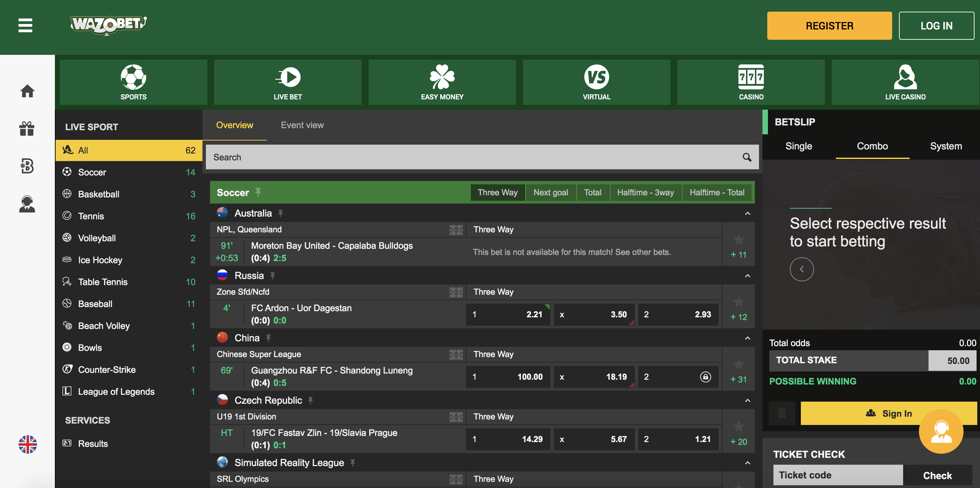The image size is (980, 488).
Task: Select the Sports soccer ball icon
Action: click(133, 78)
